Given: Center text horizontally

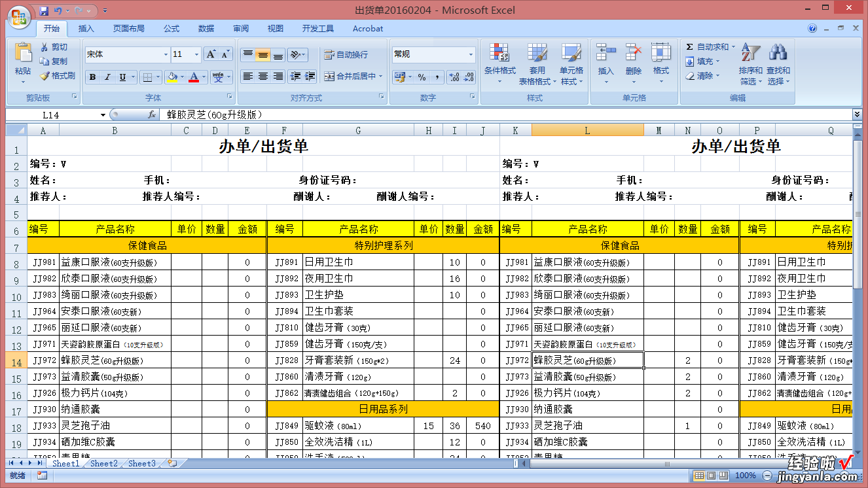Looking at the screenshot, I should [x=263, y=77].
